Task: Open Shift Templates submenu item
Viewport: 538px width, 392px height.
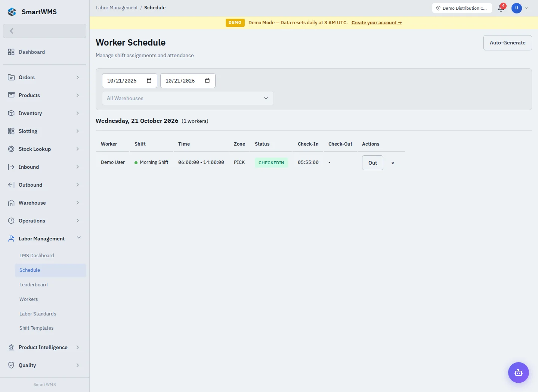Action: [37, 328]
